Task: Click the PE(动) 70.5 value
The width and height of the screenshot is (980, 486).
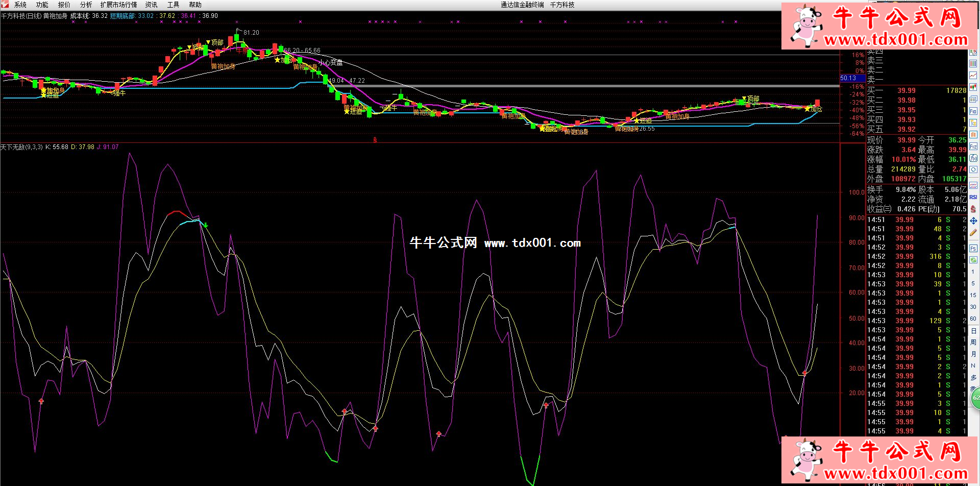Action: [959, 209]
